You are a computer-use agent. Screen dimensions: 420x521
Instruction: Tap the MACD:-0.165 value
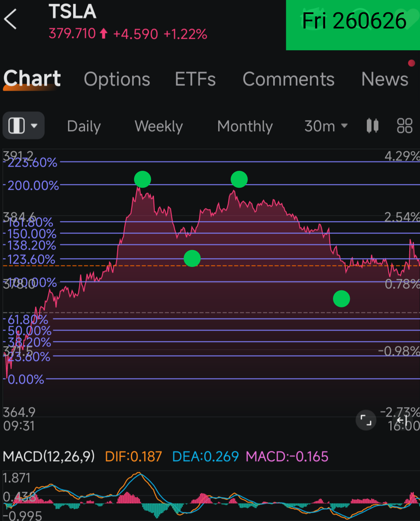coord(287,457)
